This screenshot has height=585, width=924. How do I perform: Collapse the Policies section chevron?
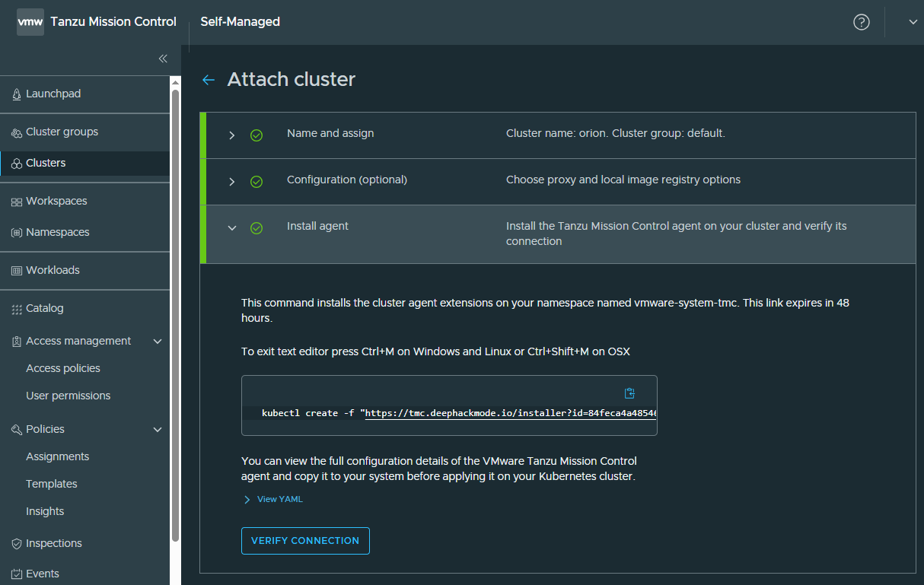[x=158, y=430]
